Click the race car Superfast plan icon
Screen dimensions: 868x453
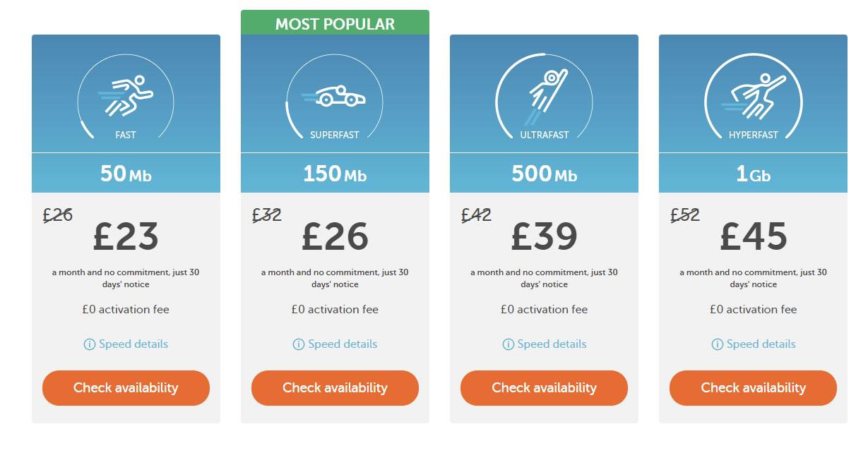coord(333,97)
